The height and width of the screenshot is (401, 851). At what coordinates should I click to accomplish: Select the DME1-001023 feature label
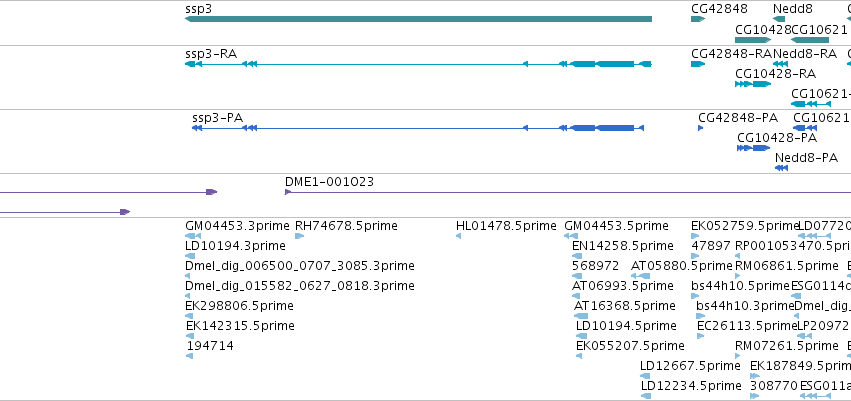point(329,182)
